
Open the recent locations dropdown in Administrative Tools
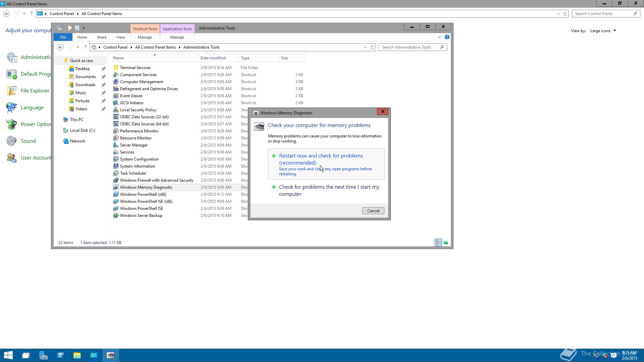[78, 47]
